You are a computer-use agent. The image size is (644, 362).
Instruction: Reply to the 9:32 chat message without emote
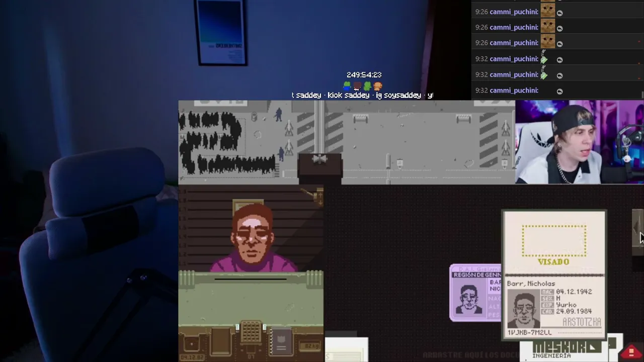[559, 91]
